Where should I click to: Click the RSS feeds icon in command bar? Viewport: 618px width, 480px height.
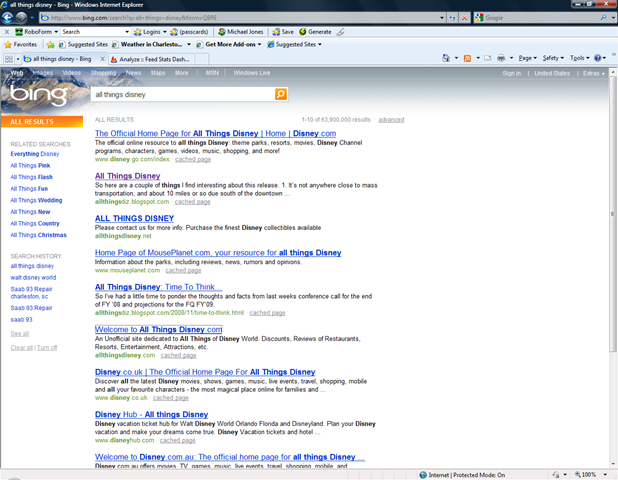[467, 58]
